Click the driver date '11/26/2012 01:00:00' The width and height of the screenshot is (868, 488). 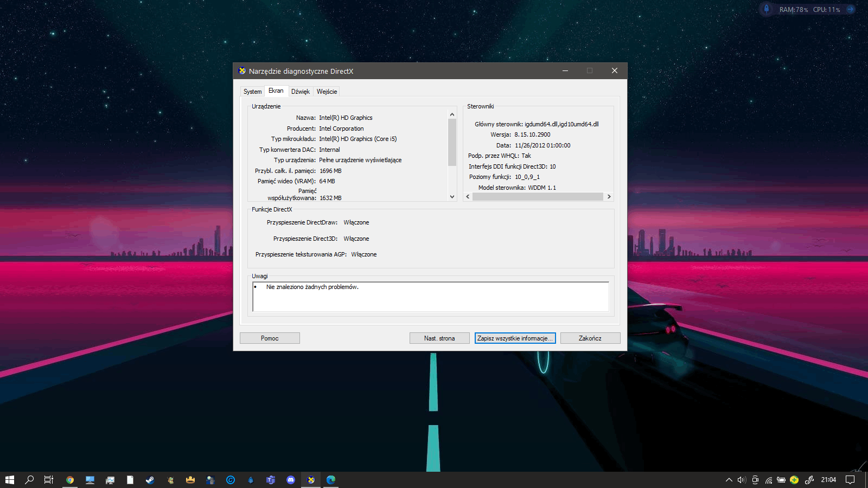542,145
